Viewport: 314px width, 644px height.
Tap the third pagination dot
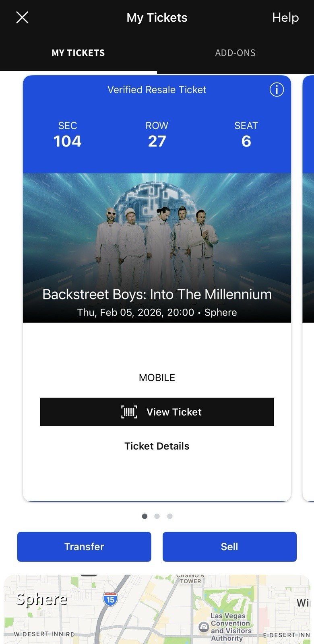point(169,516)
